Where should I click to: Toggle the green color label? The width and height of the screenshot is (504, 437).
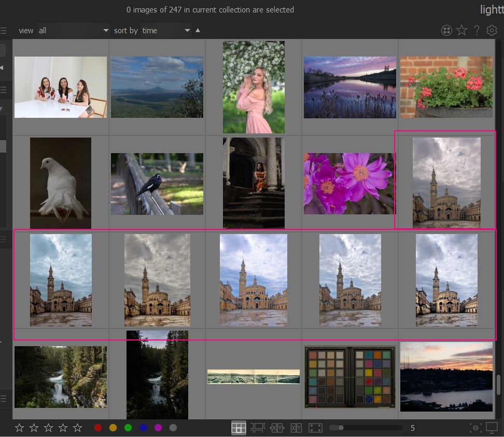128,428
